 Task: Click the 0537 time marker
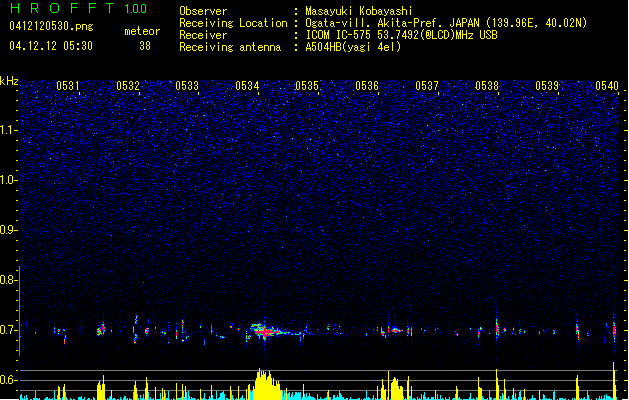coord(427,86)
